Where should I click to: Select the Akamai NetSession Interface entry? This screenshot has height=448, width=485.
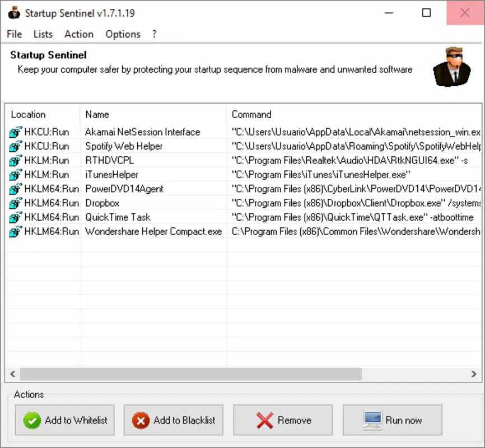point(143,132)
